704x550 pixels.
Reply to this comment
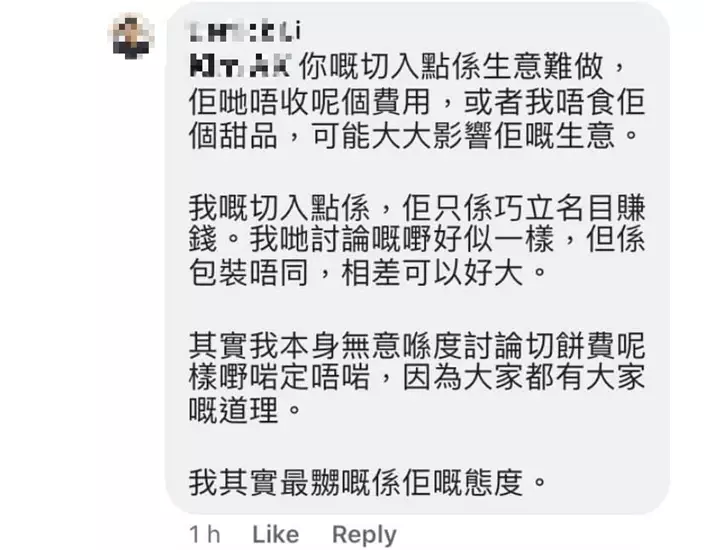363,534
